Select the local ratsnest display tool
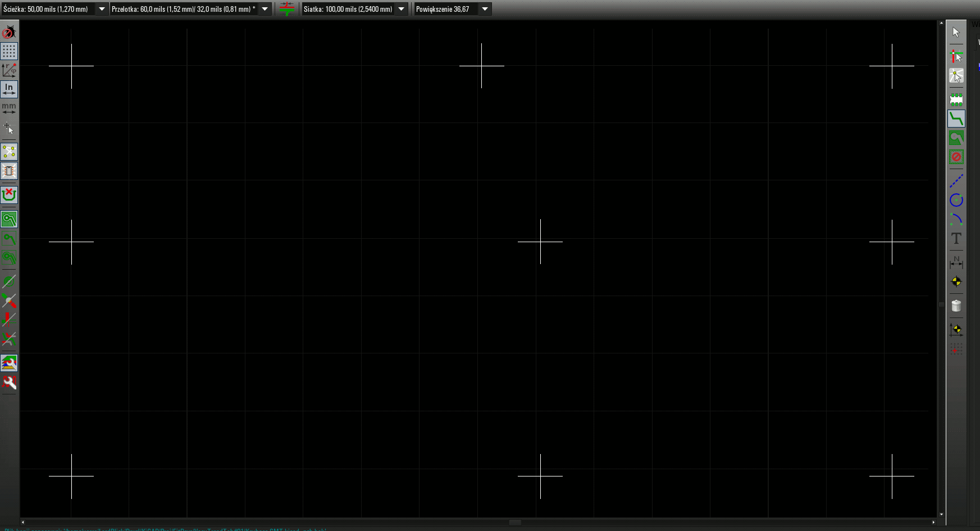Screen dimensions: 980x531 [x=956, y=75]
